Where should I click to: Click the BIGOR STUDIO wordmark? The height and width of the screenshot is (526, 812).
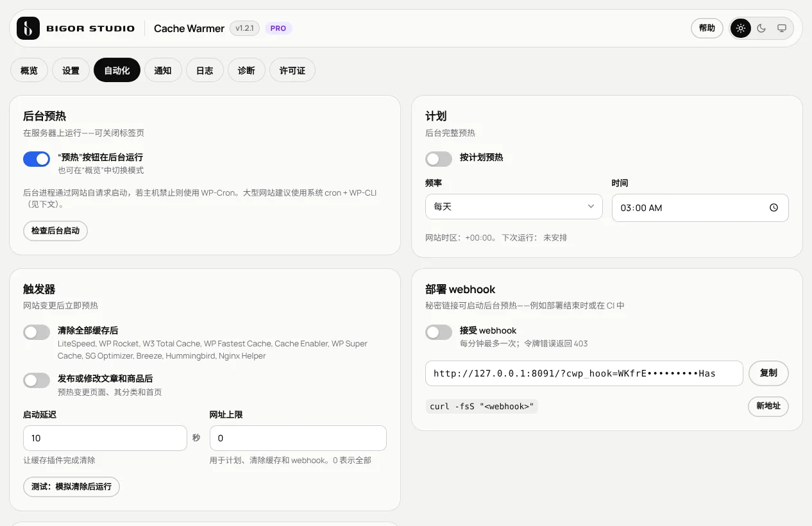click(90, 28)
